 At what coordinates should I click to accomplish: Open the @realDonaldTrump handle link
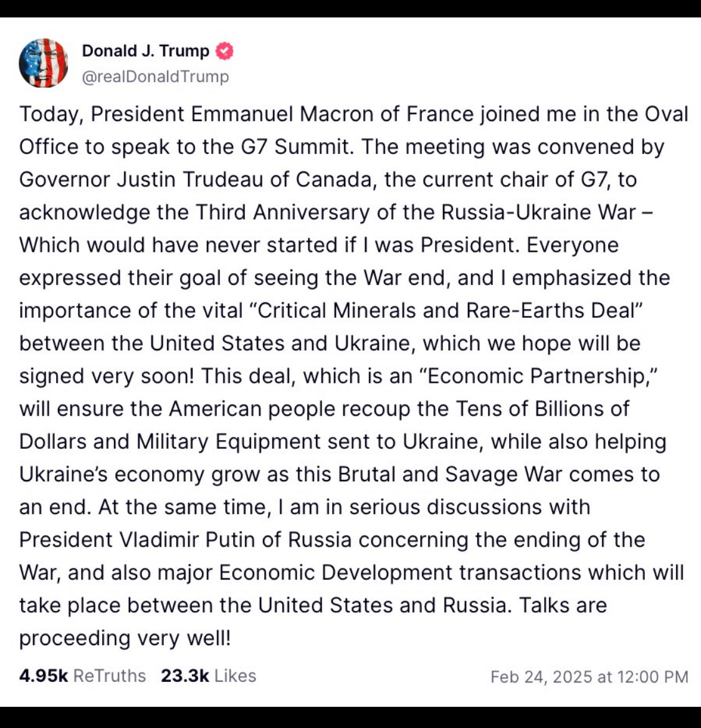point(156,77)
